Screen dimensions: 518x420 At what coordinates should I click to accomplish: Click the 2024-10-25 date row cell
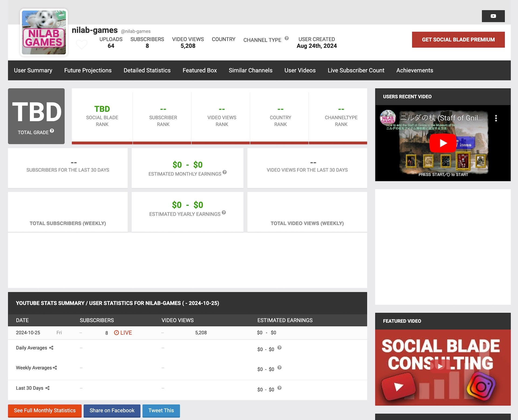[28, 333]
